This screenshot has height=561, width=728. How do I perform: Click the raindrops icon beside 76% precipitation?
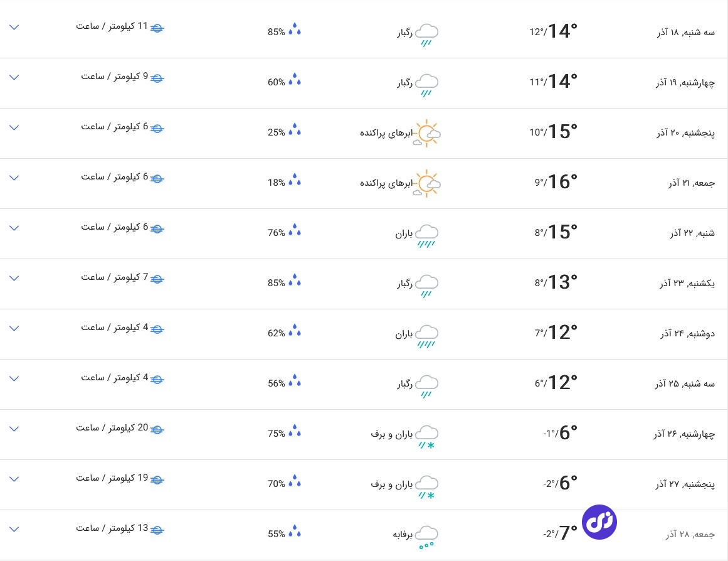[295, 231]
